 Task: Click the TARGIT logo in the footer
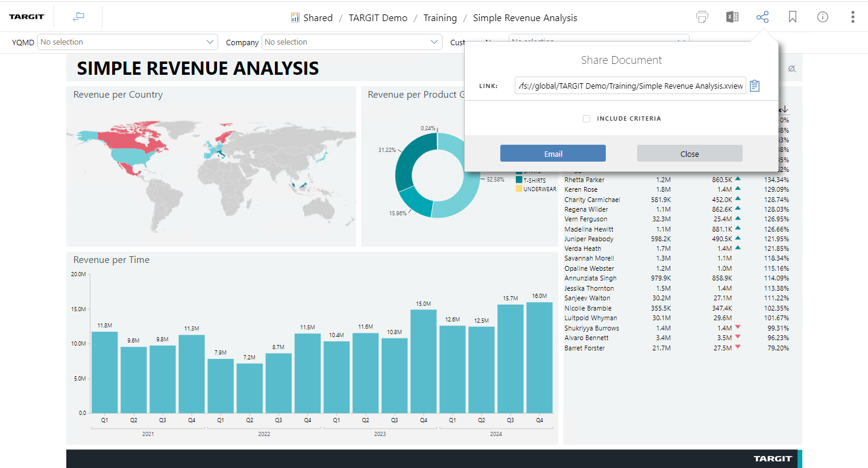click(x=773, y=459)
